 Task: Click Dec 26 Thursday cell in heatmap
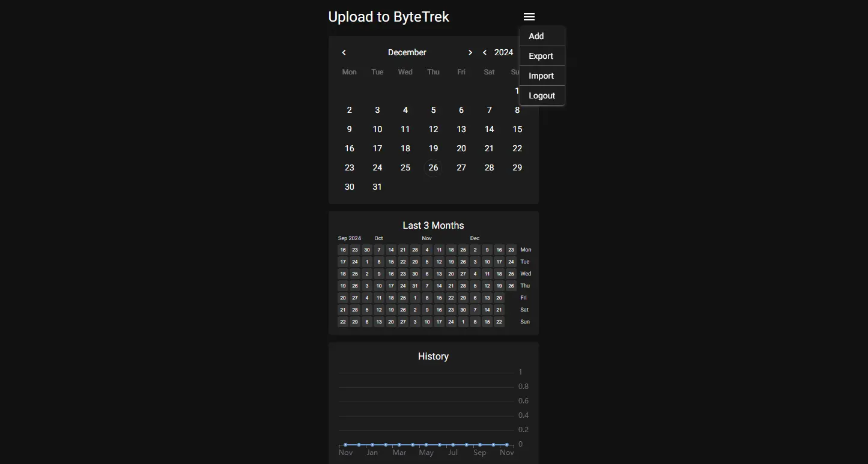point(511,286)
